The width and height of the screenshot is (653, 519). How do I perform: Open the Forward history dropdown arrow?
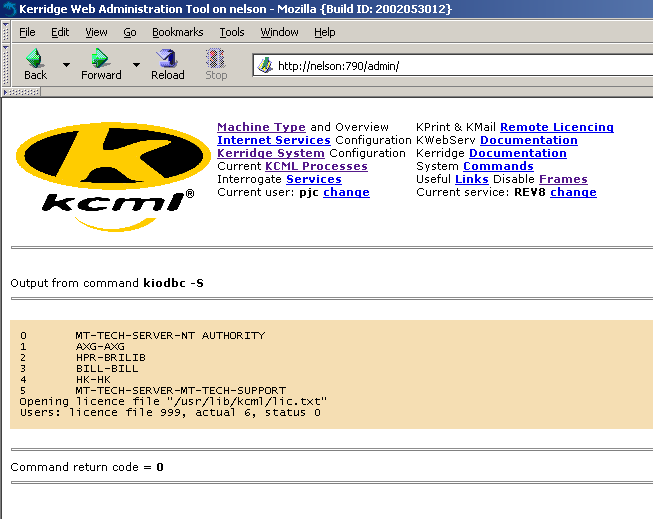136,65
